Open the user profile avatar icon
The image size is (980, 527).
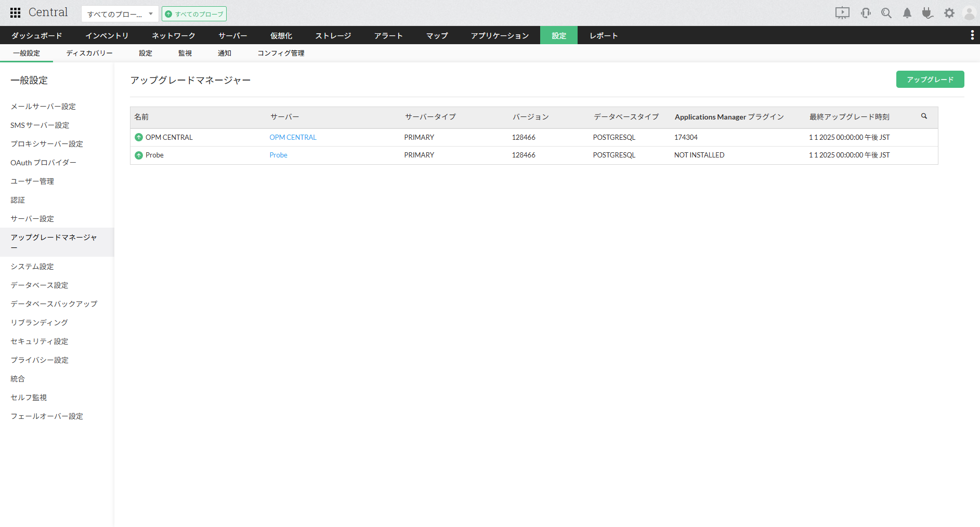coord(969,13)
